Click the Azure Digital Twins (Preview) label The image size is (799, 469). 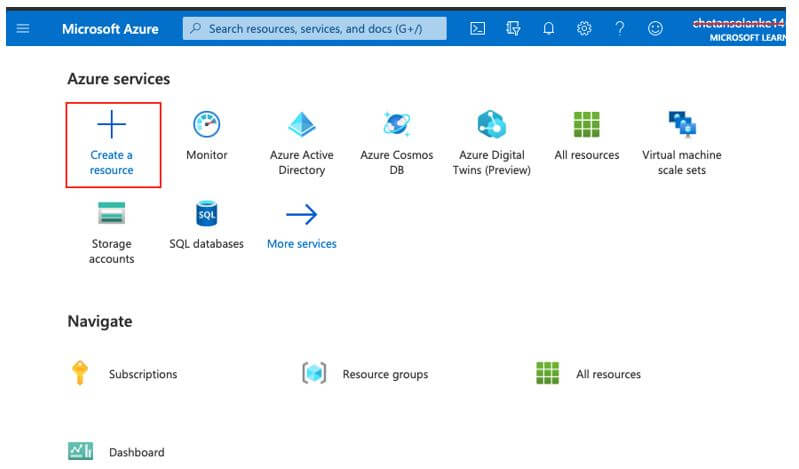491,162
